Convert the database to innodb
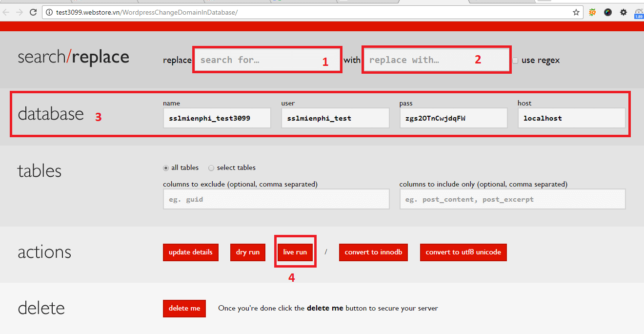 point(373,252)
